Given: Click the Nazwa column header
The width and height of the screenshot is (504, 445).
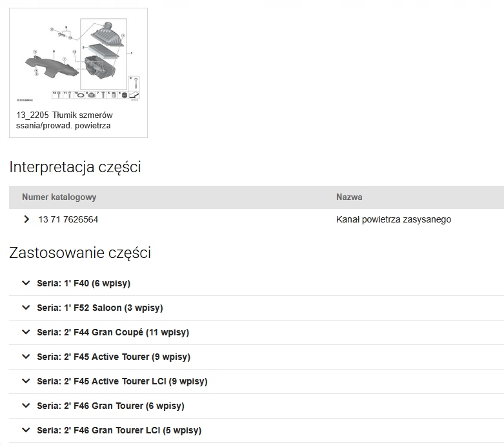Looking at the screenshot, I should (348, 197).
